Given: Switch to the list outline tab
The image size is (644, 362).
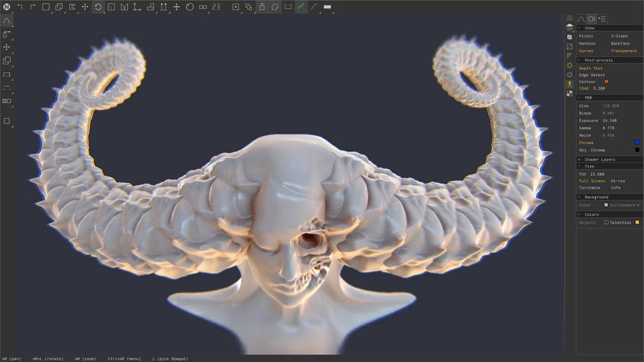Looking at the screenshot, I should tap(602, 19).
